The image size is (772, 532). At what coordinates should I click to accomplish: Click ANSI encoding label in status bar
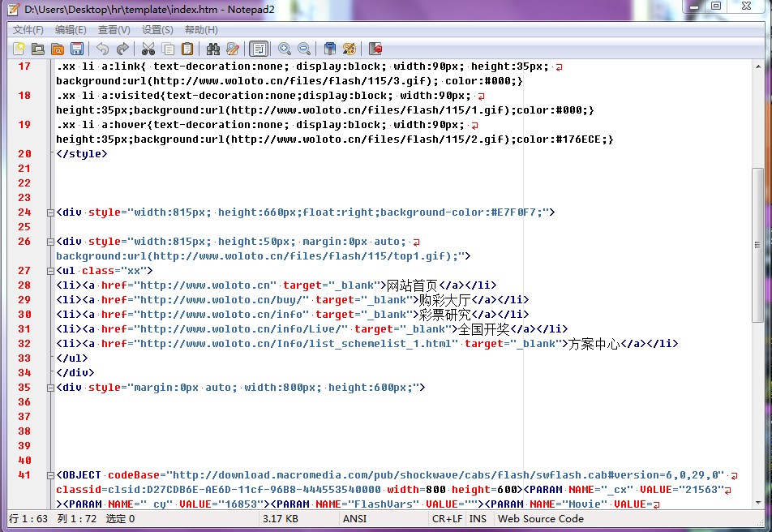pos(355,519)
